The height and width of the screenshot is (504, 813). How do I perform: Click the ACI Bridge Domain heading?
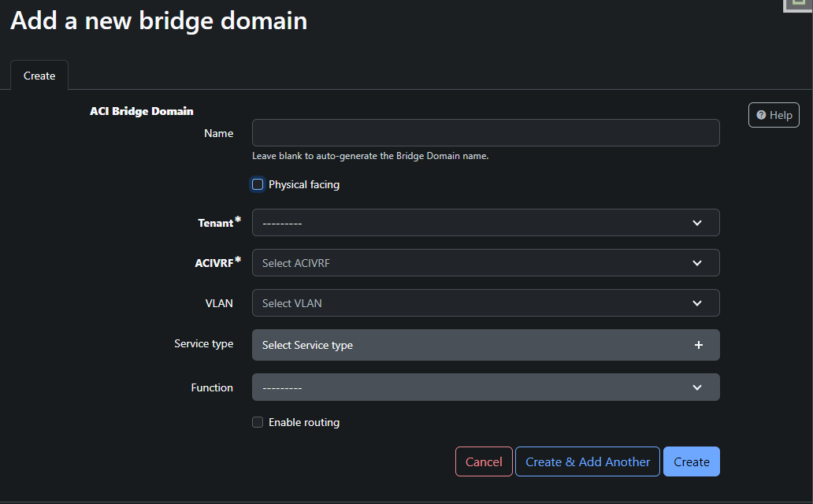pyautogui.click(x=142, y=111)
